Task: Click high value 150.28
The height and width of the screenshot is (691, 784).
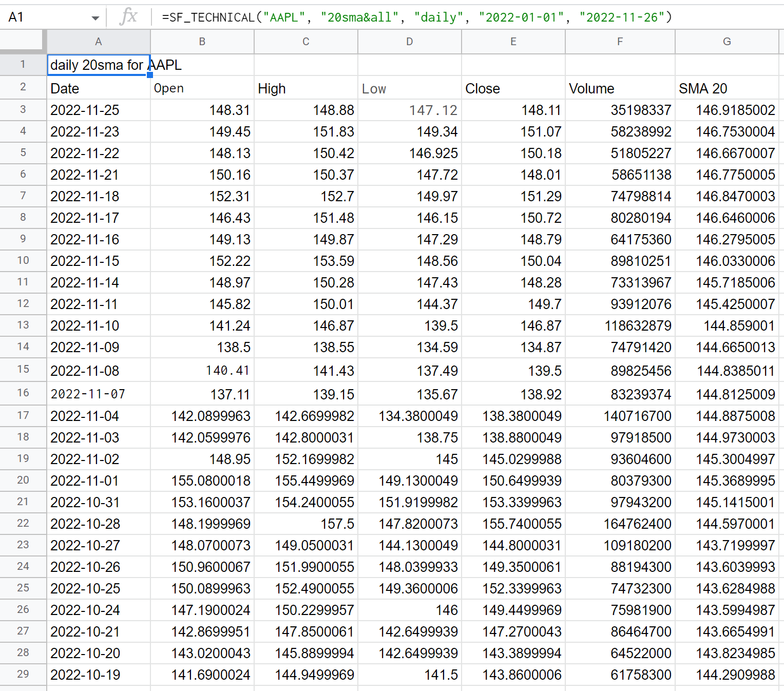Action: tap(306, 282)
